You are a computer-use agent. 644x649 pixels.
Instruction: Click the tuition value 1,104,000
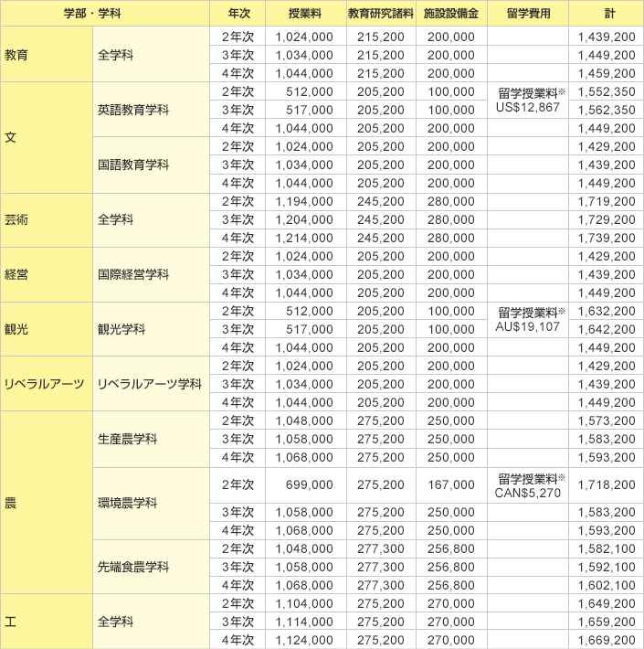click(306, 603)
